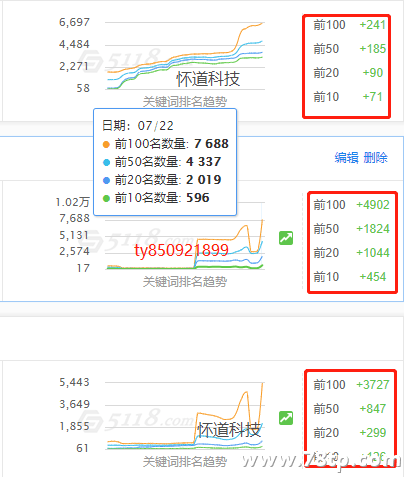Click the green trend icon beside +3727 stats

click(x=286, y=418)
